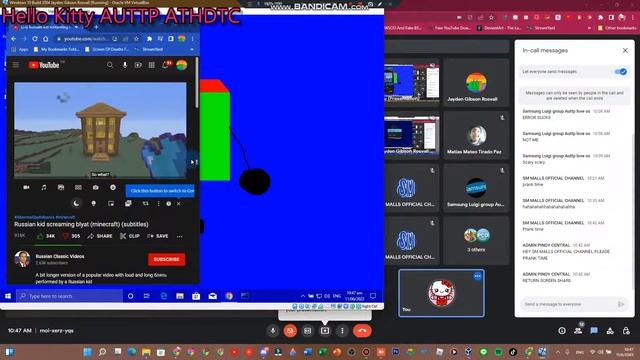Click the send message arrow icon
Viewport: 640px width, 360px height.
[x=621, y=304]
